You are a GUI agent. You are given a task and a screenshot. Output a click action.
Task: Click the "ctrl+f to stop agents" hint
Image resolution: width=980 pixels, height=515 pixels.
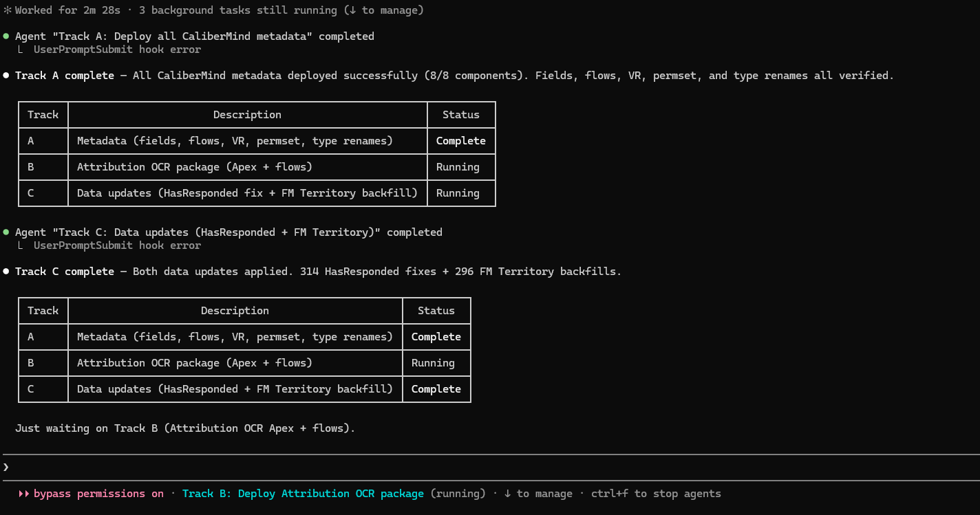point(656,494)
